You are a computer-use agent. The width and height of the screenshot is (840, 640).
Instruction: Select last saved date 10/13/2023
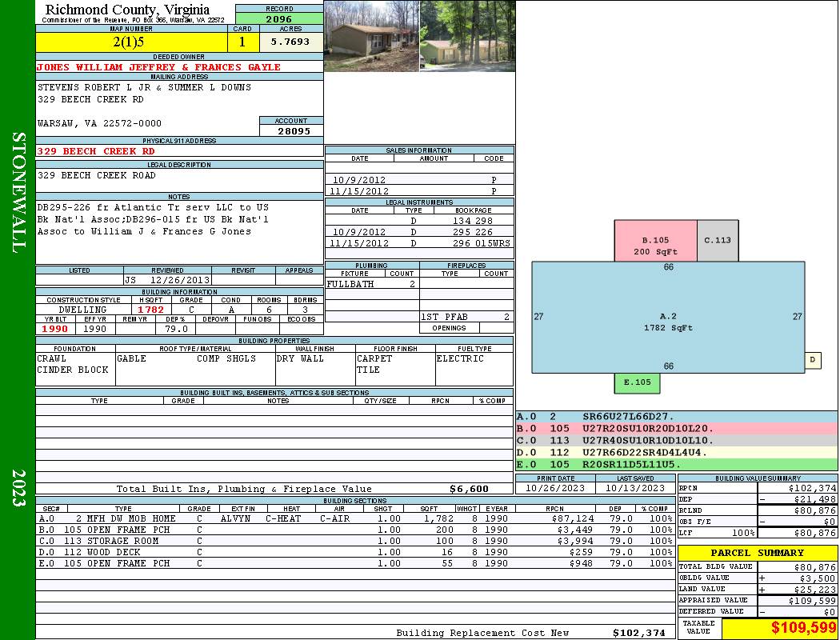[635, 488]
